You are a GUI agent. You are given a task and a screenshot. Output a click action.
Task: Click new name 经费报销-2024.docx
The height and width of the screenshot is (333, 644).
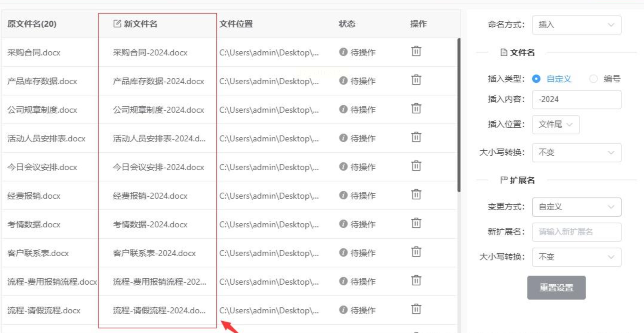(150, 196)
